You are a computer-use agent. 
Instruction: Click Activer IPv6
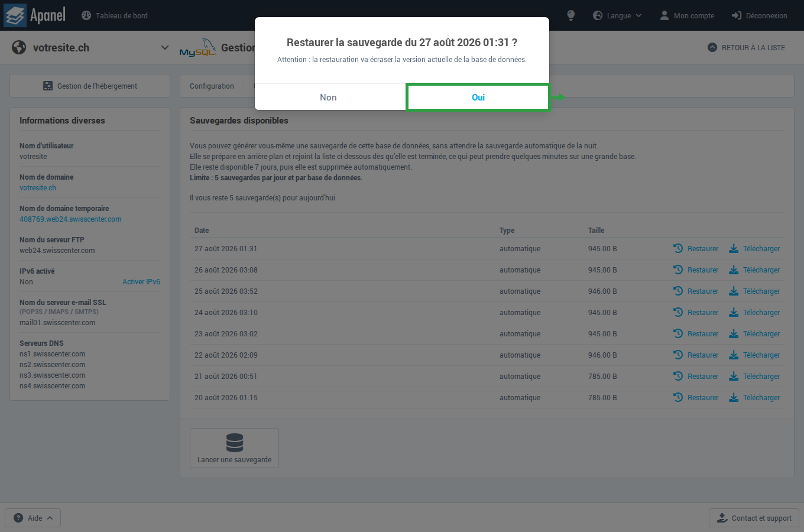coord(141,282)
